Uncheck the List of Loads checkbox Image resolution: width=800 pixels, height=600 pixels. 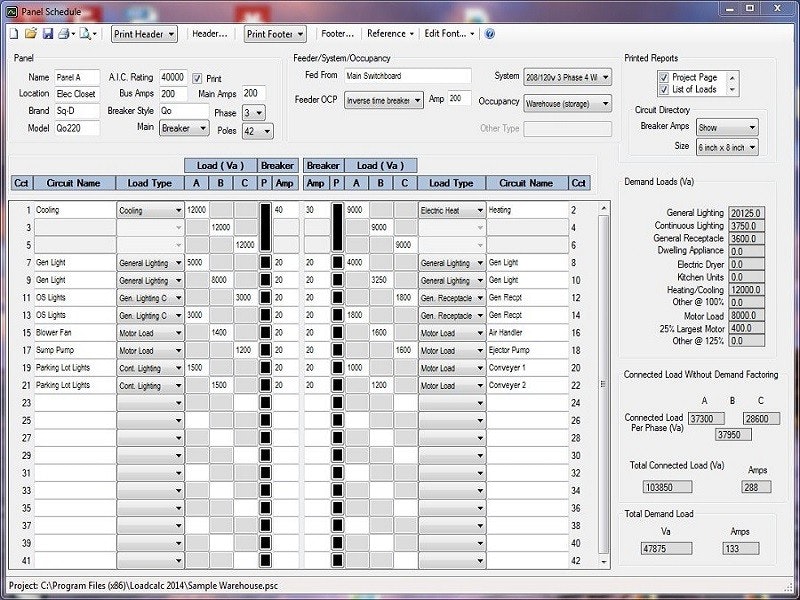click(664, 90)
